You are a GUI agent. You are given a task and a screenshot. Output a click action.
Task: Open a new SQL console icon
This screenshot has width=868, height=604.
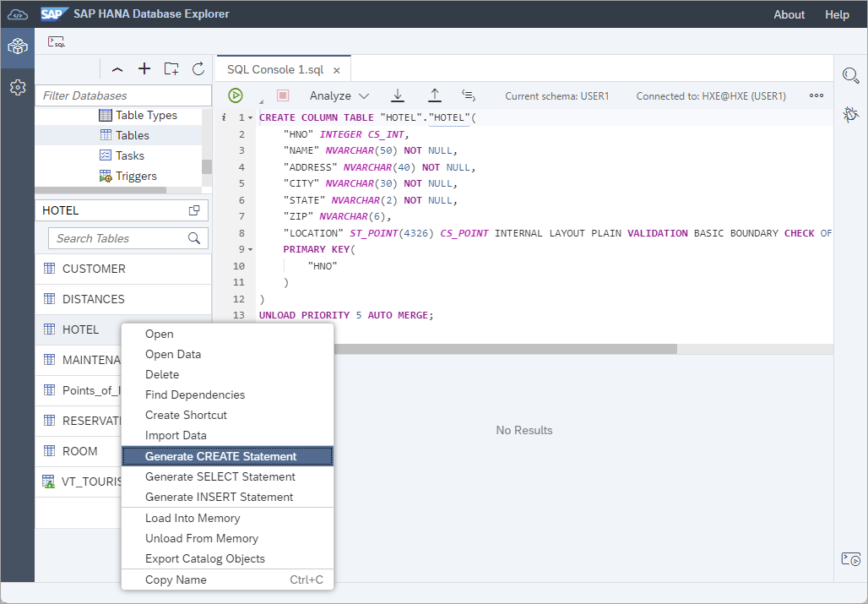[57, 41]
